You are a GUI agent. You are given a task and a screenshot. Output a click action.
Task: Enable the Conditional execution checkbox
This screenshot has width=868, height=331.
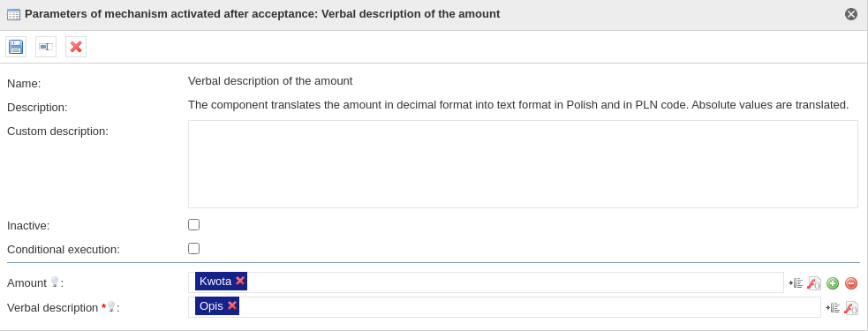pos(193,248)
